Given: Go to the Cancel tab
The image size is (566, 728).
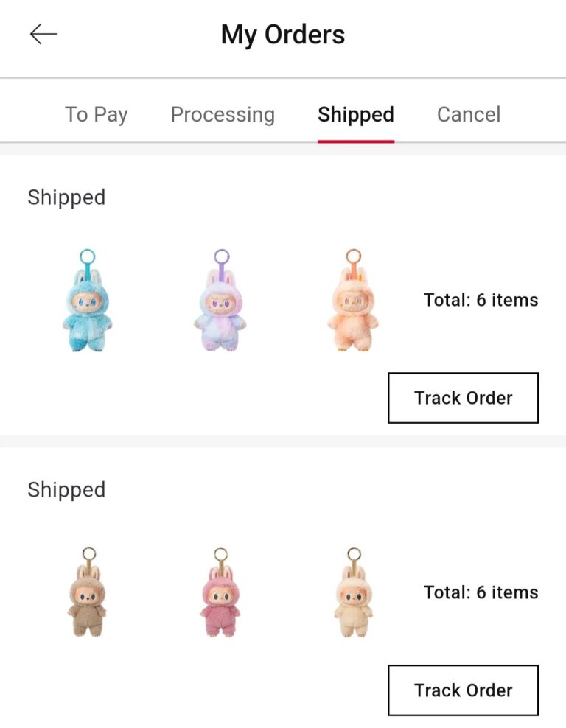Looking at the screenshot, I should pyautogui.click(x=469, y=114).
